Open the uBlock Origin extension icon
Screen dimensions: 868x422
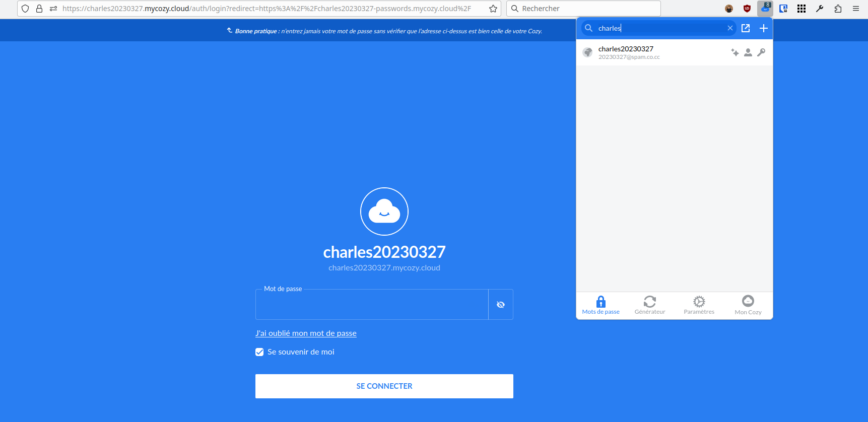click(x=747, y=9)
